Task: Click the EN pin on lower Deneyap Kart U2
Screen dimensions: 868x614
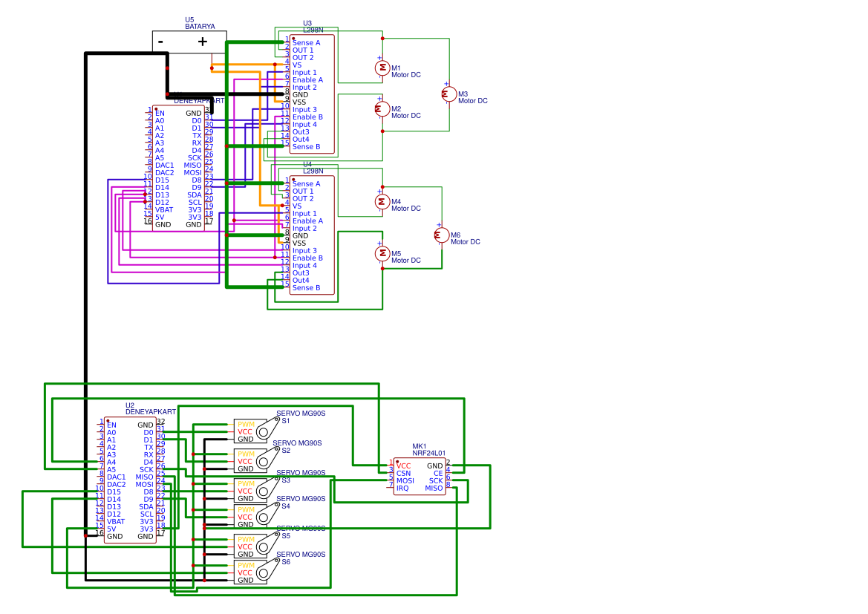Action: [x=111, y=425]
